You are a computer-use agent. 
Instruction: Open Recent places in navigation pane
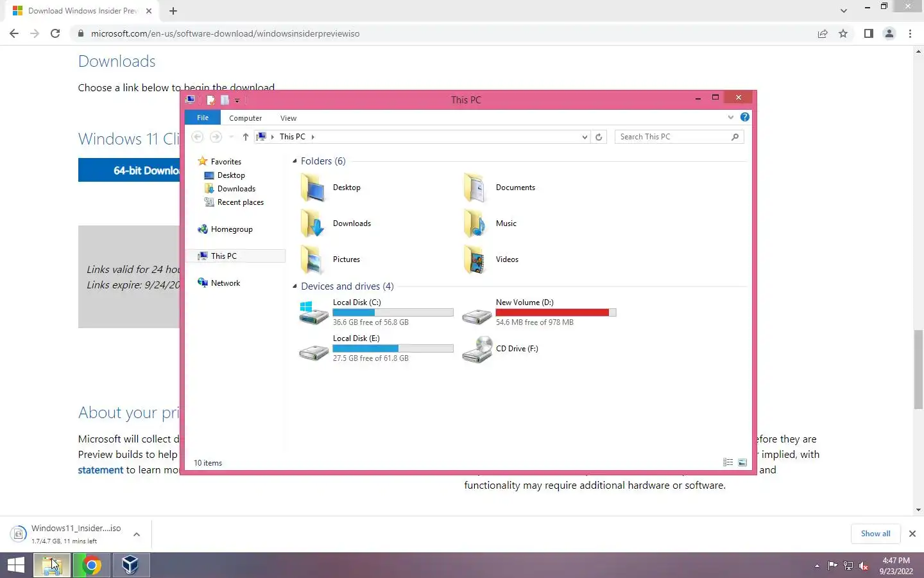(240, 202)
